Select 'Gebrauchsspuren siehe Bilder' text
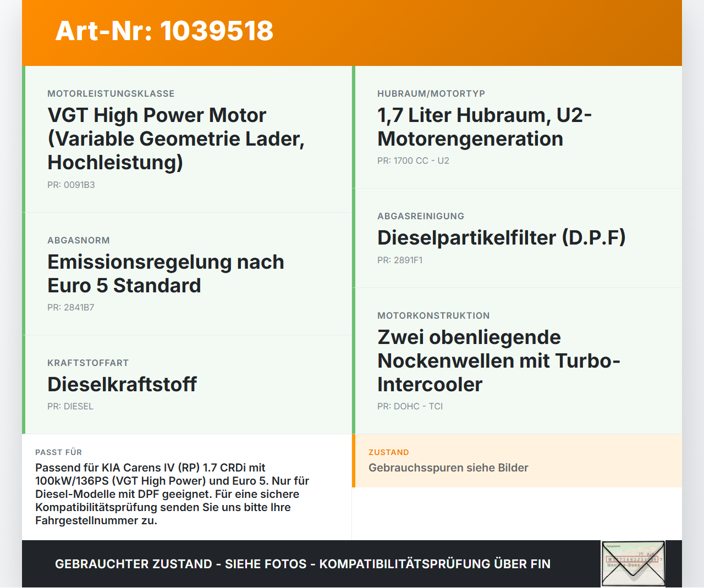The image size is (704, 588). point(448,468)
